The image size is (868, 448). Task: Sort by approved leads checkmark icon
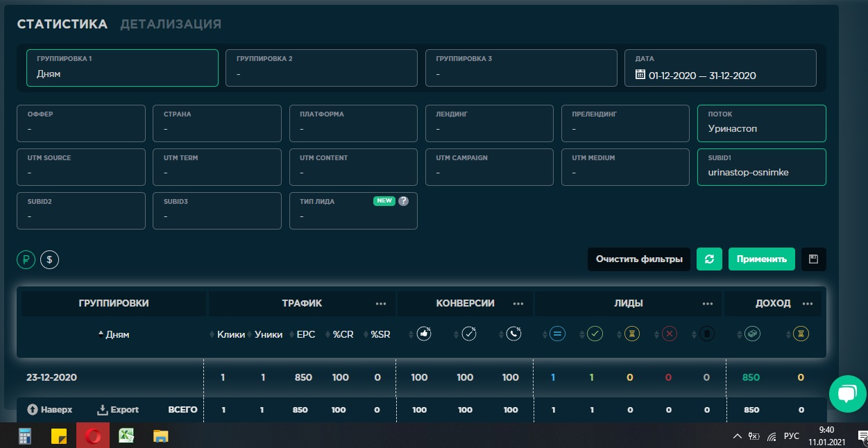pos(595,334)
